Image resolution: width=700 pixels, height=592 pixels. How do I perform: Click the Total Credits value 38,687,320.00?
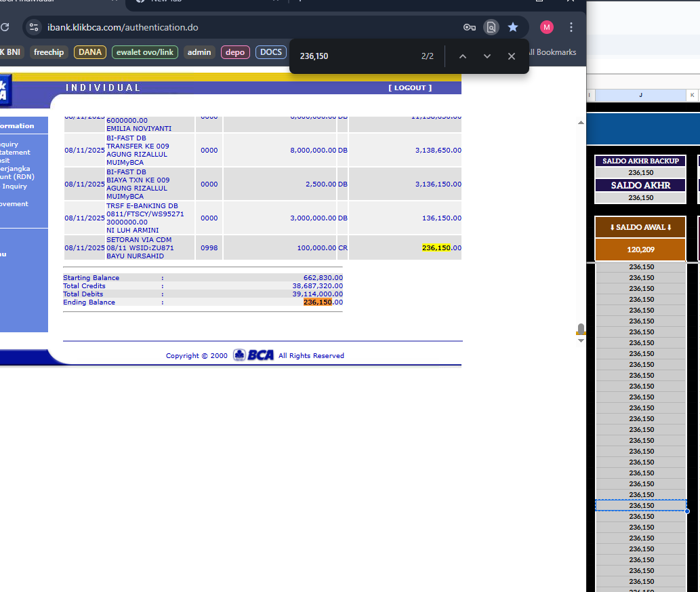tap(317, 286)
